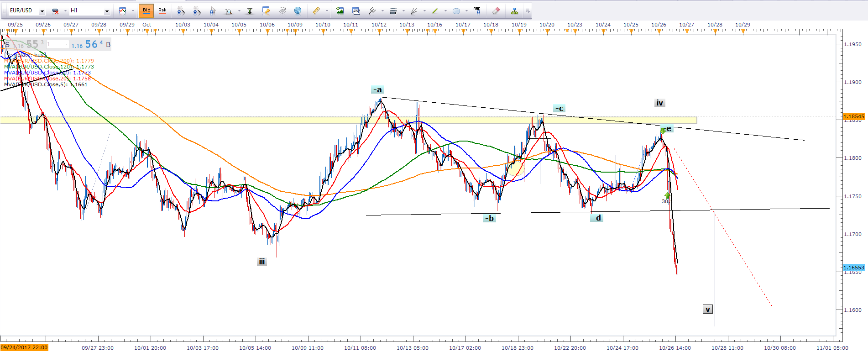Image resolution: width=868 pixels, height=352 pixels.
Task: Click the zoom in magnifier icon
Action: click(x=181, y=11)
